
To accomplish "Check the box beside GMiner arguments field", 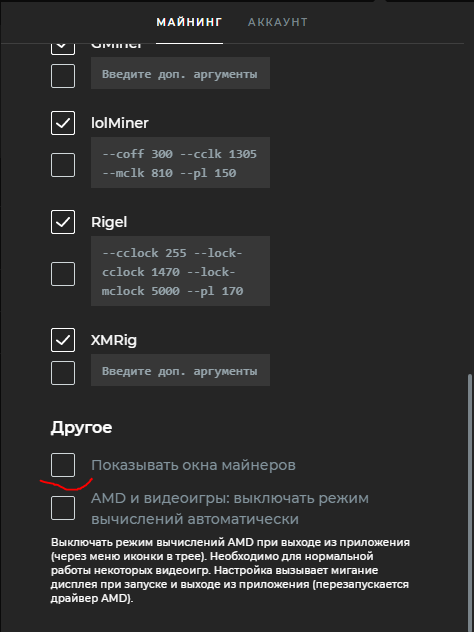I will 63,75.
